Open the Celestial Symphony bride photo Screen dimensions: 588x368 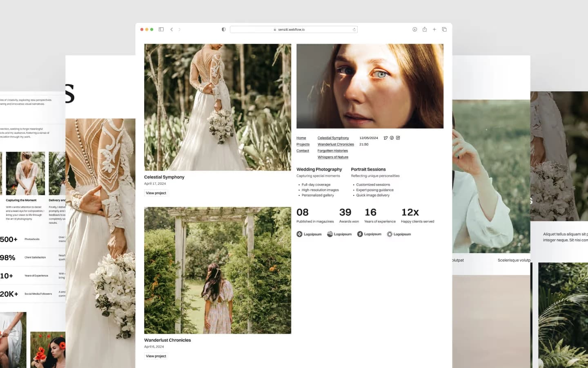click(218, 107)
